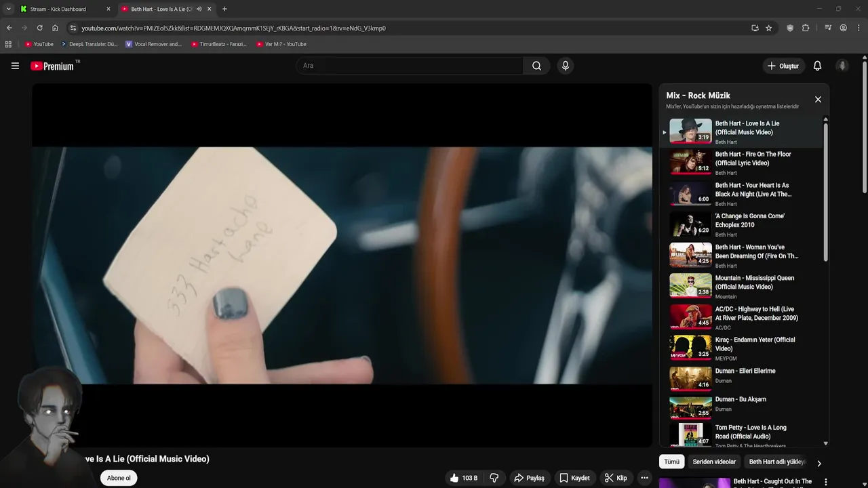Close the Stream - Kick Dashboard tab

108,9
